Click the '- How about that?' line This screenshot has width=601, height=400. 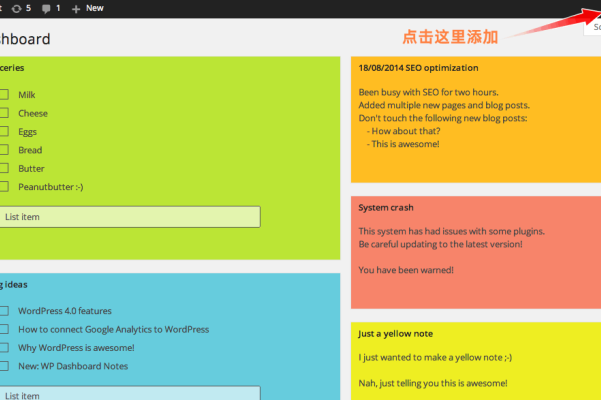pos(403,131)
